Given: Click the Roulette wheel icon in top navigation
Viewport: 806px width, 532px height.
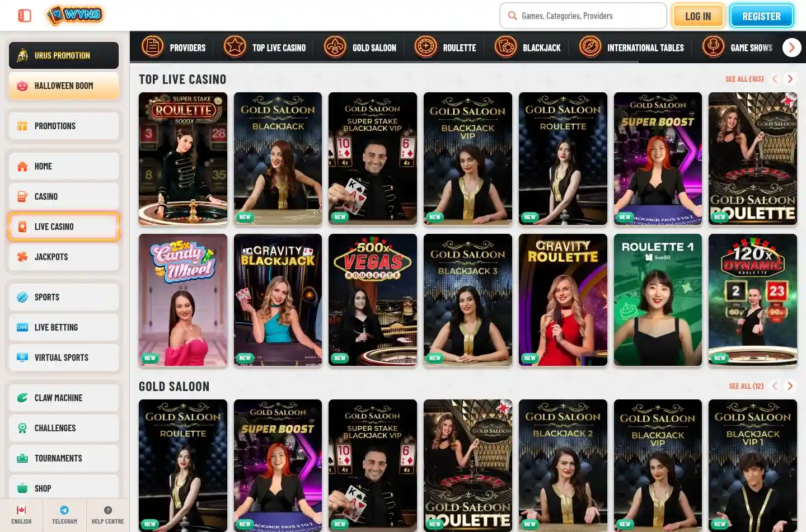Looking at the screenshot, I should [x=425, y=47].
